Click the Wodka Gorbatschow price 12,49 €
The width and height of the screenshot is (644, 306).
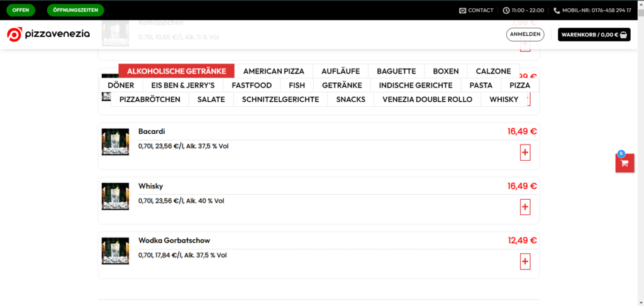click(x=522, y=241)
